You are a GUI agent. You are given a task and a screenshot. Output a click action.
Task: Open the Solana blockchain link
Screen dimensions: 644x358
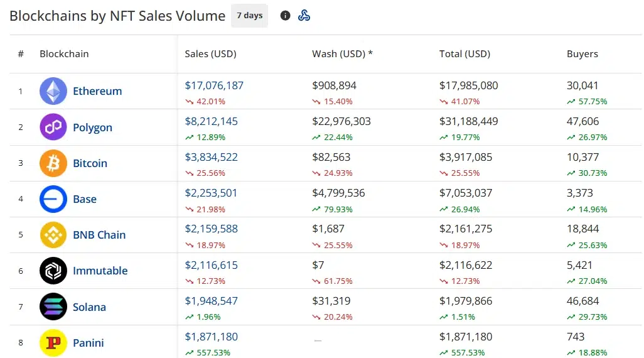tap(89, 307)
